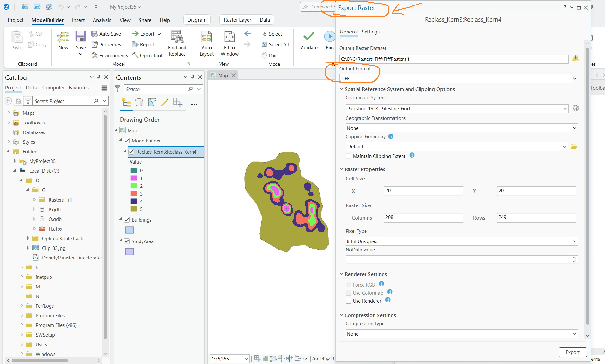Open Clipping Geometry dropdown
Image resolution: width=605 pixels, height=364 pixels.
pos(564,147)
